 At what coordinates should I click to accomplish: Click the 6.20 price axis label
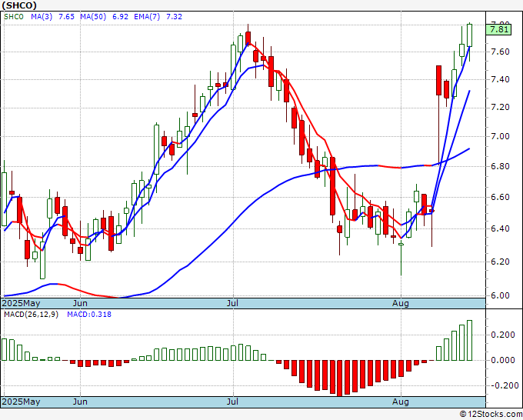pyautogui.click(x=501, y=262)
